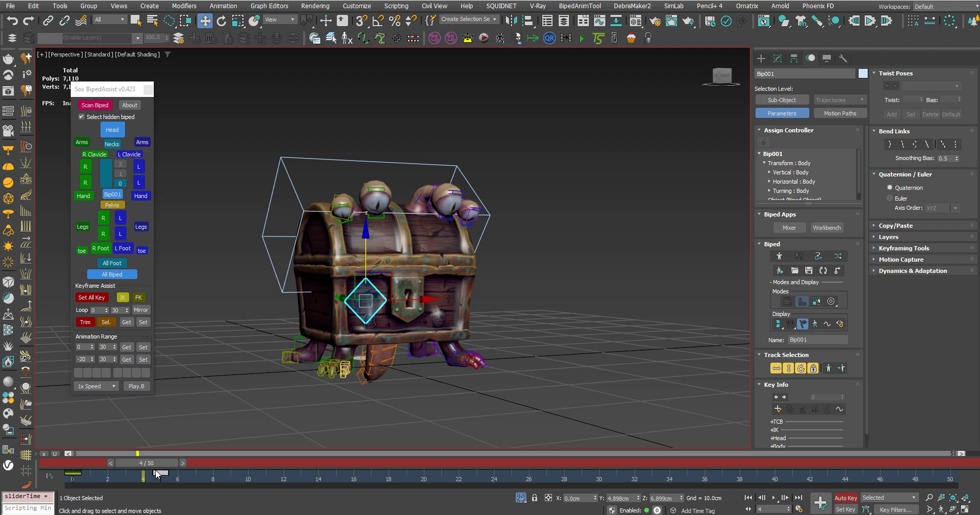980x515 pixels.
Task: Switch to the Utilities wrench panel tab
Action: click(x=843, y=58)
